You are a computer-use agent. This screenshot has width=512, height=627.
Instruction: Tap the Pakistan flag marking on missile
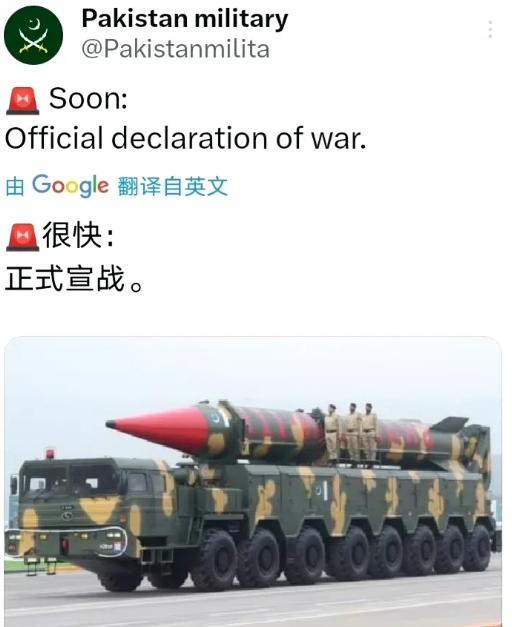[218, 417]
